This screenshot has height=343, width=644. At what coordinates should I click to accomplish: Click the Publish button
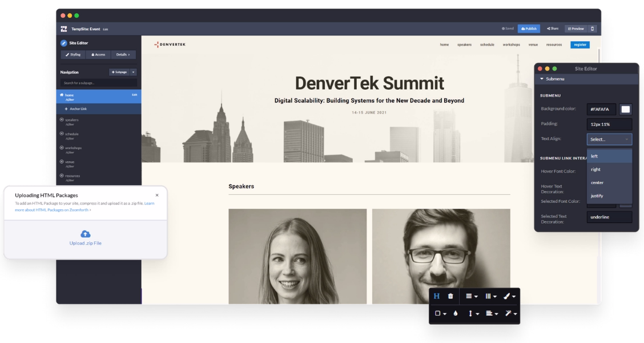[529, 29]
